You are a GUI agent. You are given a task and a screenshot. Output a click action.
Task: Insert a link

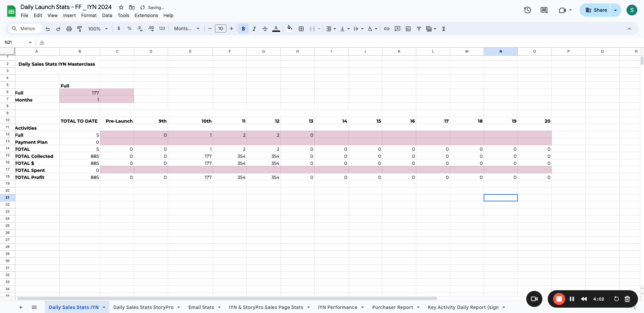(x=387, y=29)
